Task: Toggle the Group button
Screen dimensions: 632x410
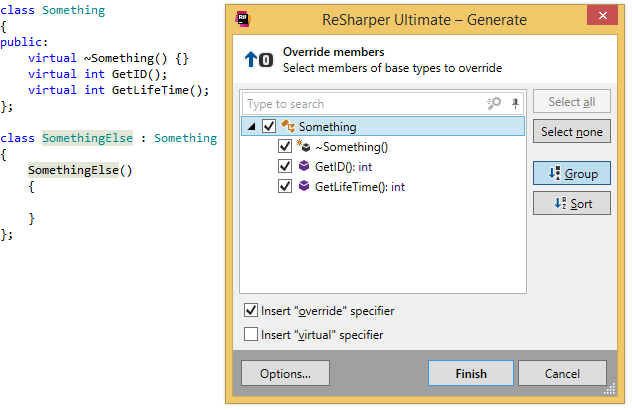Action: click(x=572, y=173)
